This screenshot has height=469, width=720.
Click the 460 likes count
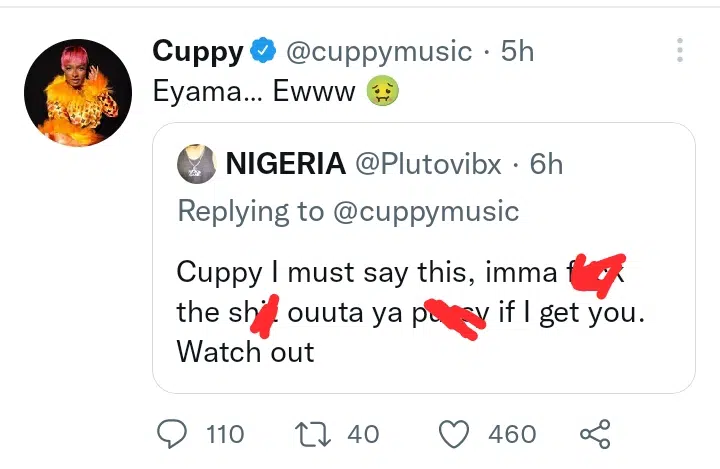(x=512, y=434)
